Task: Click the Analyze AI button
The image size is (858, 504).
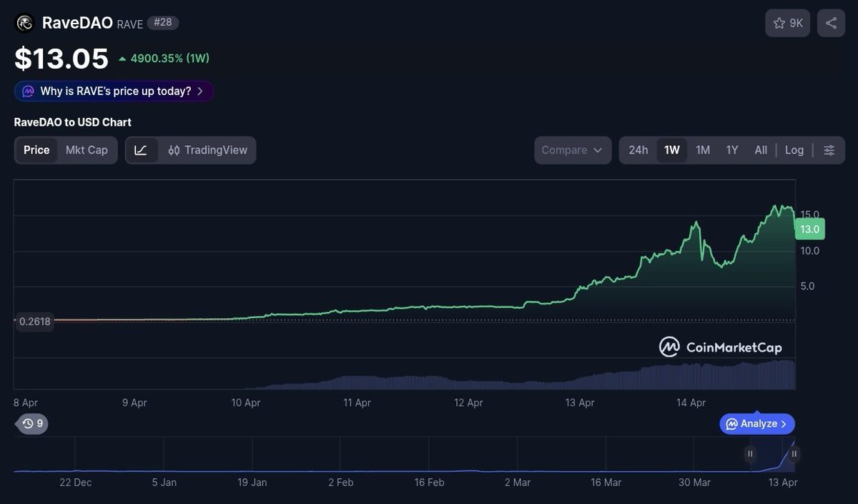Action: (x=757, y=424)
